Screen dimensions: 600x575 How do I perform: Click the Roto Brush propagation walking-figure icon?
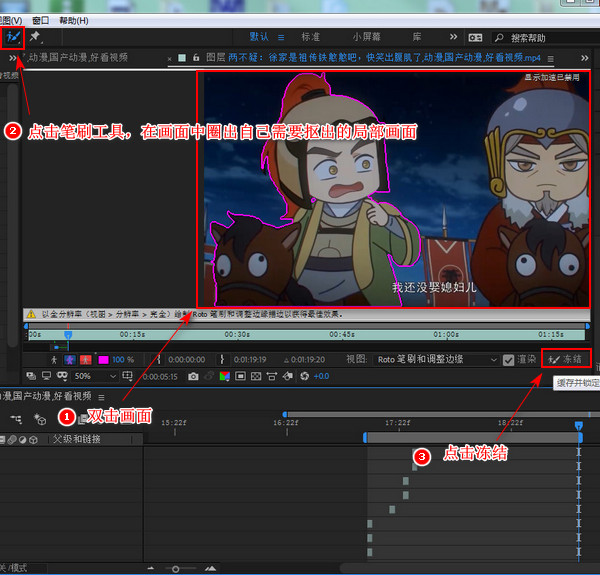tap(54, 360)
